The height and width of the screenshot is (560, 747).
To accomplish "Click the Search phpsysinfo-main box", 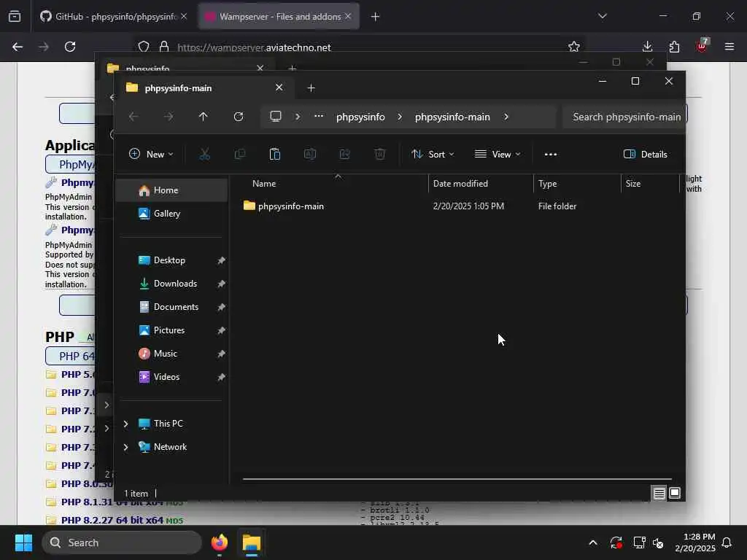I will pos(624,117).
